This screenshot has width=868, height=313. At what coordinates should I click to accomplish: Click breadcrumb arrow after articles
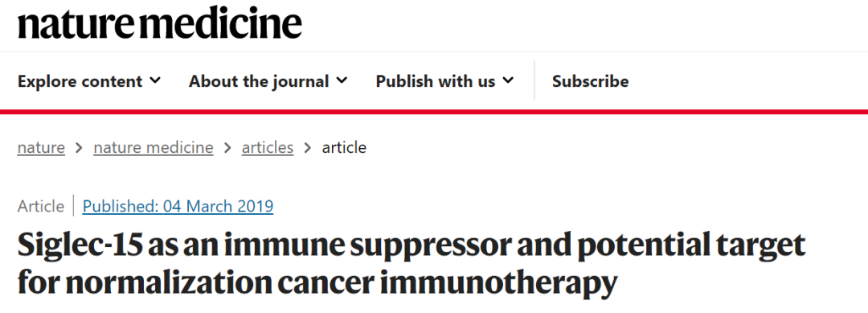308,148
